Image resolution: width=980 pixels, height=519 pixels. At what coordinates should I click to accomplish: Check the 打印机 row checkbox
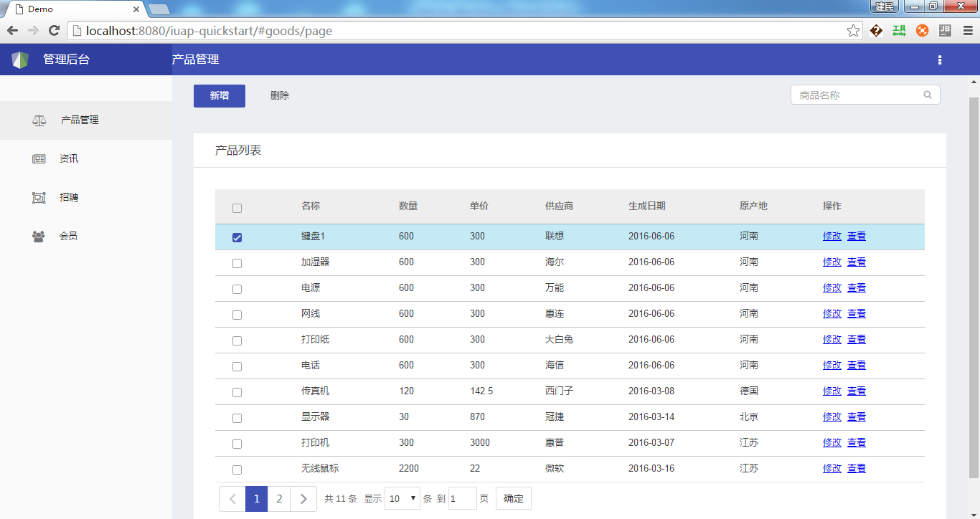pos(237,444)
